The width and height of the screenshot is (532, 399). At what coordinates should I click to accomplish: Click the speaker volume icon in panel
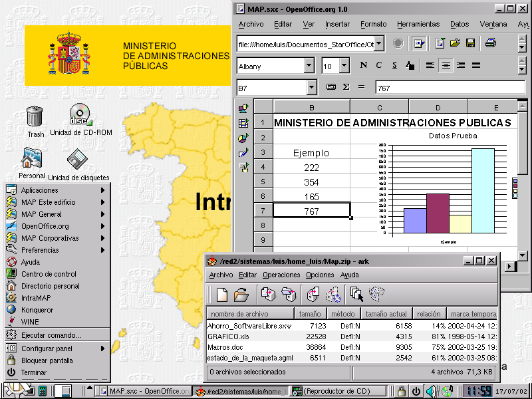click(430, 391)
